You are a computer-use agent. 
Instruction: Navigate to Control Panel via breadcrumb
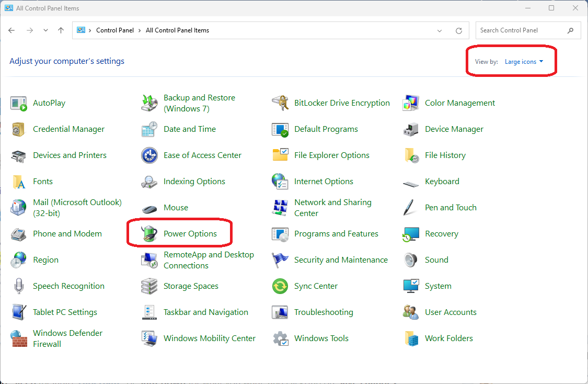115,30
